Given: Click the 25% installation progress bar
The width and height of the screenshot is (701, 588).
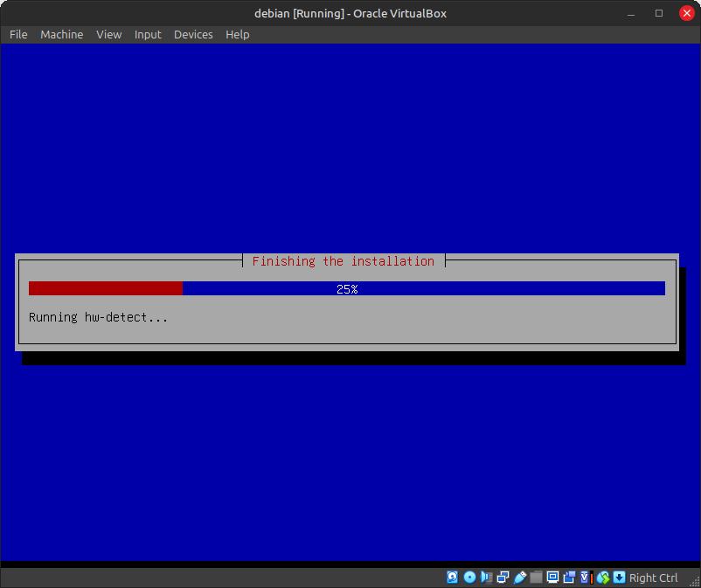Looking at the screenshot, I should (347, 288).
